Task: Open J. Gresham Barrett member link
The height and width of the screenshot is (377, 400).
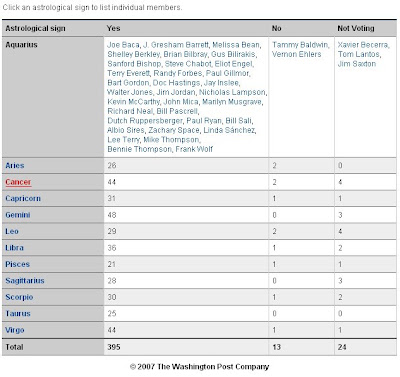Action: click(x=176, y=45)
